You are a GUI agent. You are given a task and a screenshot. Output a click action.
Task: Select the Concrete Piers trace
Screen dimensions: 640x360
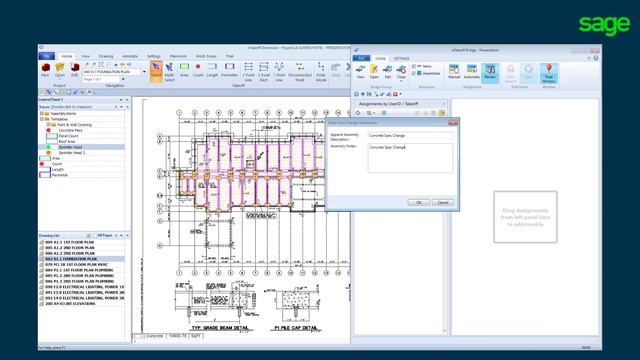(70, 130)
